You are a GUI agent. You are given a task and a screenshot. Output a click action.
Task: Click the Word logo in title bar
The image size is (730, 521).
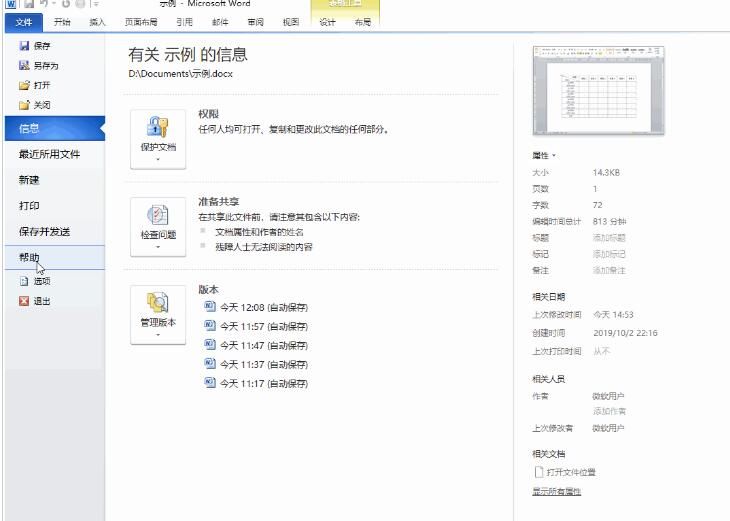11,4
